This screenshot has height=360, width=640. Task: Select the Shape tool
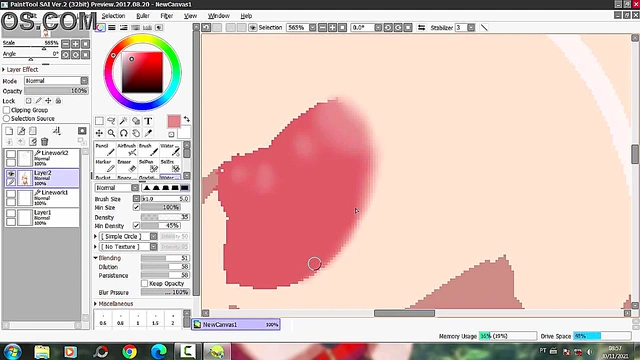point(136,121)
